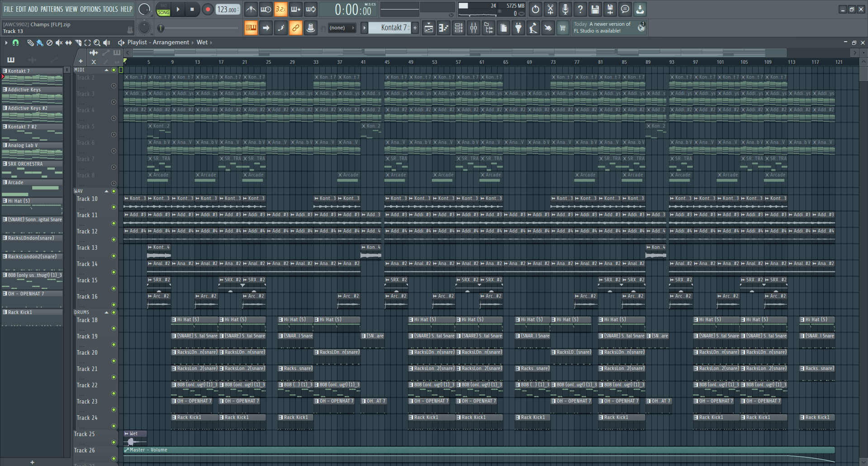The width and height of the screenshot is (868, 466).
Task: Click the Select marquee tool in playlist
Action: point(88,43)
